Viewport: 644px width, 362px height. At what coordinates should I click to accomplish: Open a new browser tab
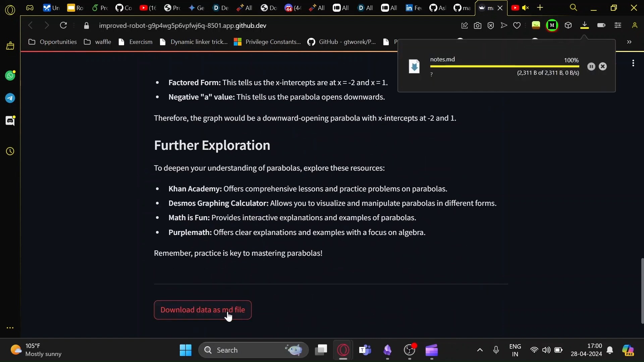point(540,8)
